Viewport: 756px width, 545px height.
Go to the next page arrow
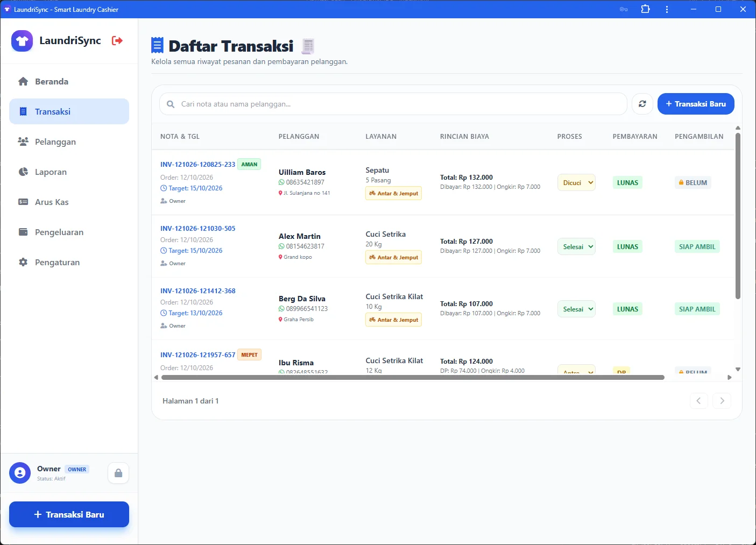pyautogui.click(x=722, y=401)
